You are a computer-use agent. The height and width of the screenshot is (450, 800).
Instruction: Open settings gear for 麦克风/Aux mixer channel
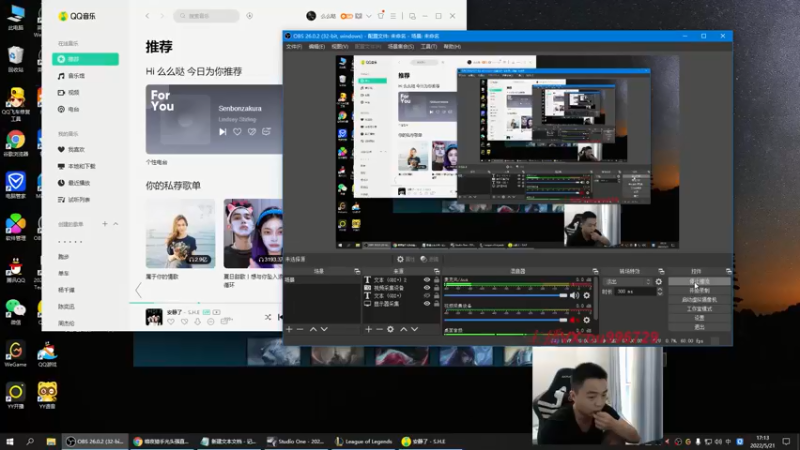tap(587, 295)
